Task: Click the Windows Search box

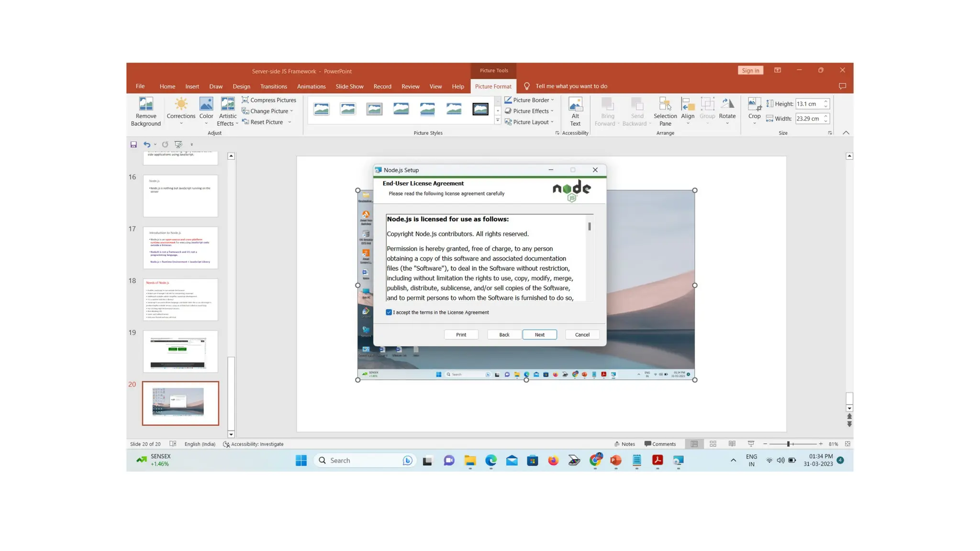Action: click(365, 461)
